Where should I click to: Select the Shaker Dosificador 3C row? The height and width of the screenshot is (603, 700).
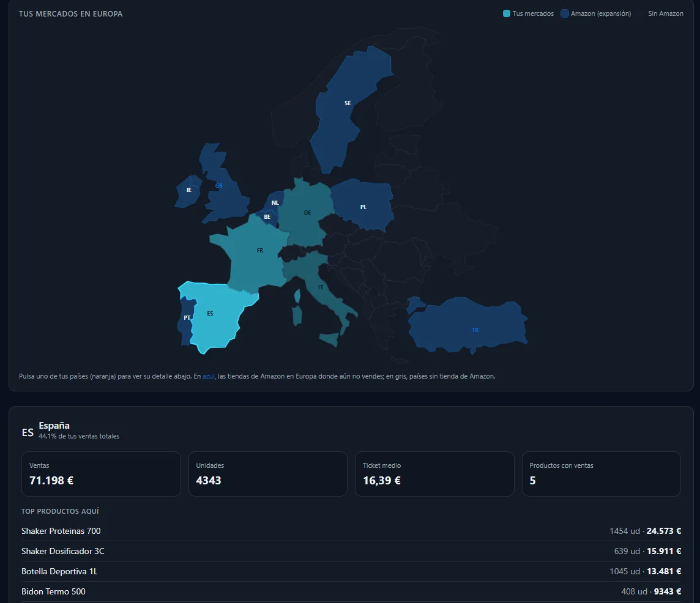[x=351, y=551]
